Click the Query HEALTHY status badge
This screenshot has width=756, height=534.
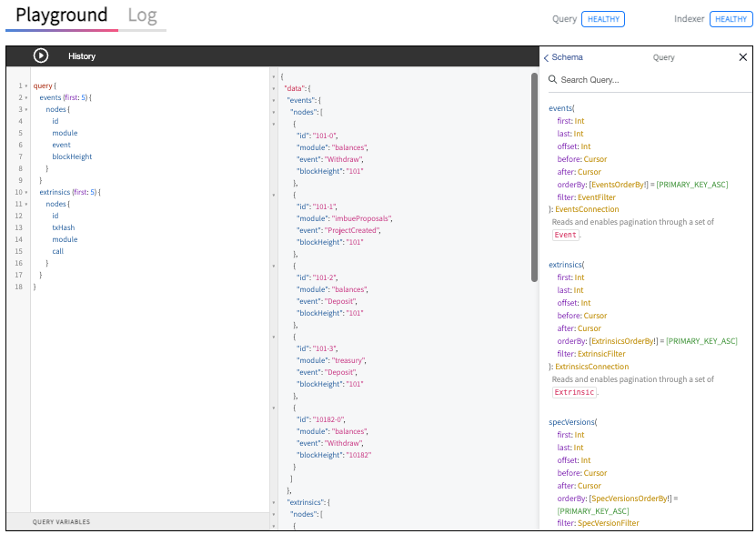tap(602, 19)
